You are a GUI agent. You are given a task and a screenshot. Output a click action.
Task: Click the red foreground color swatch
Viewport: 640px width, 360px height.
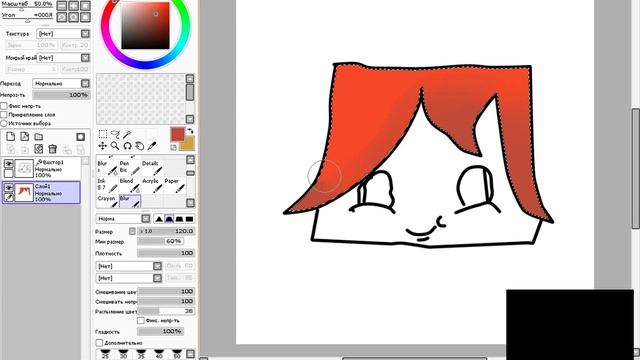pyautogui.click(x=178, y=134)
